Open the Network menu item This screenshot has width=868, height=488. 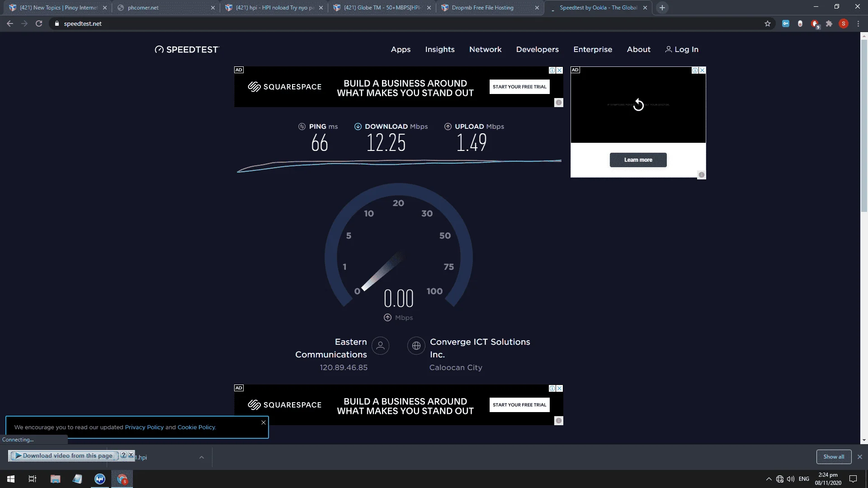tap(485, 50)
